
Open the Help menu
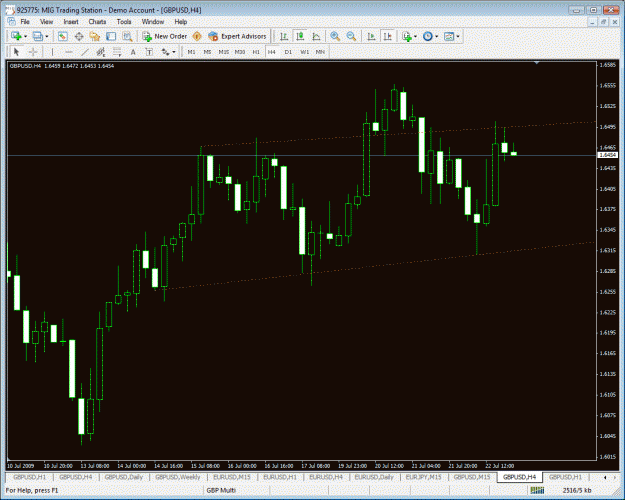click(x=181, y=22)
